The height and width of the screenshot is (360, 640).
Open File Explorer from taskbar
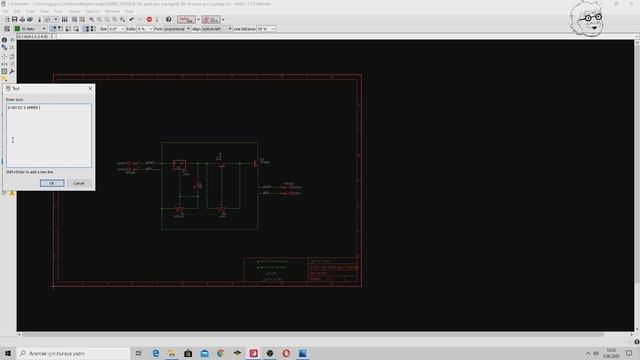point(172,353)
